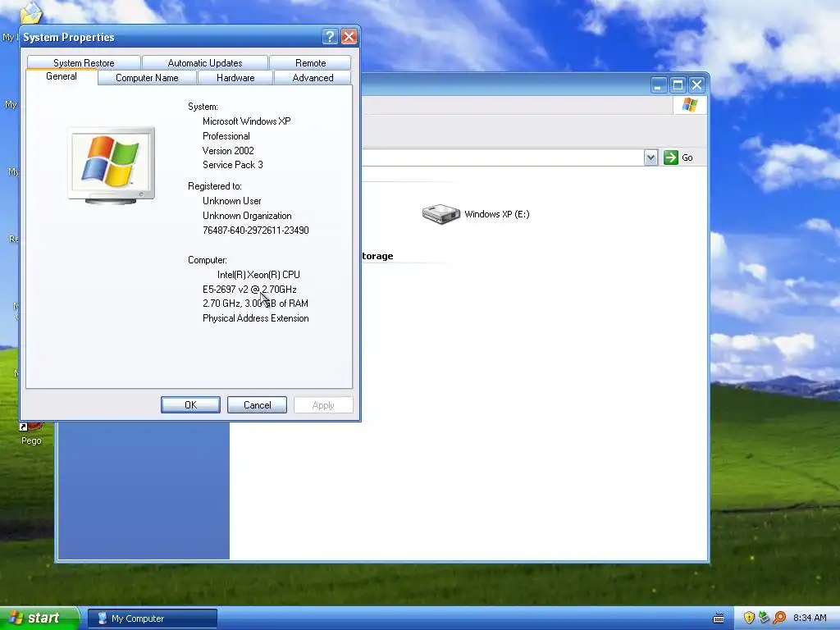
Task: Click the My Computer taskbar button
Action: click(153, 619)
